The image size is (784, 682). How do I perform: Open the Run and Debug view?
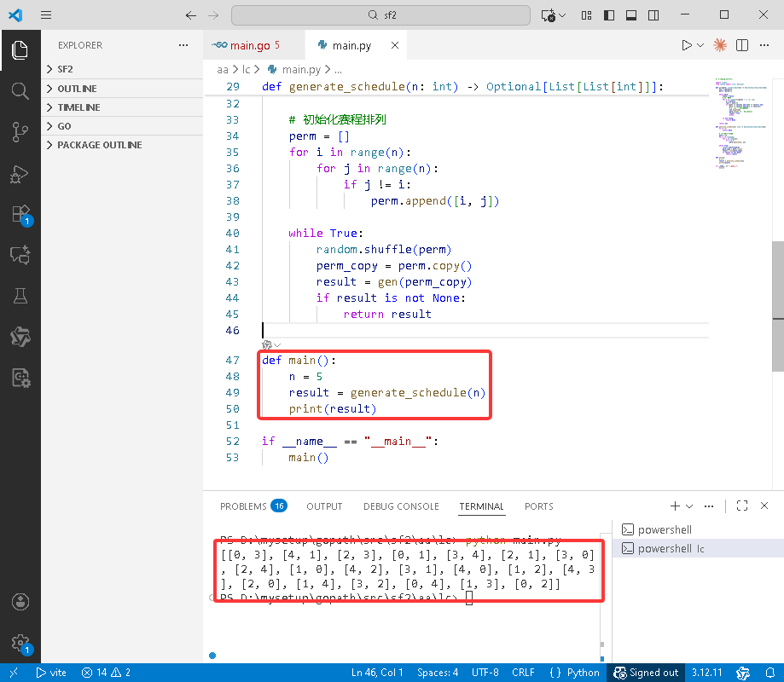(20, 174)
